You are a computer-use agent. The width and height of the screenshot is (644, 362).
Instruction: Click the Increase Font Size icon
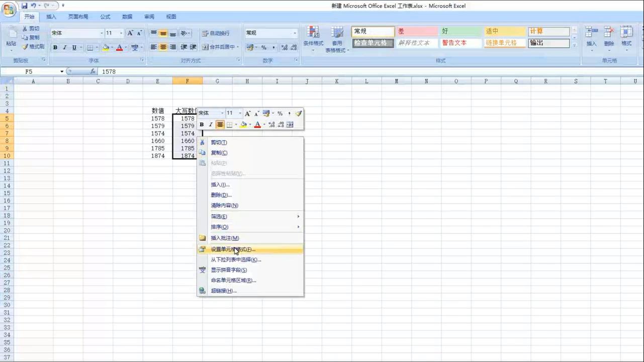(129, 32)
